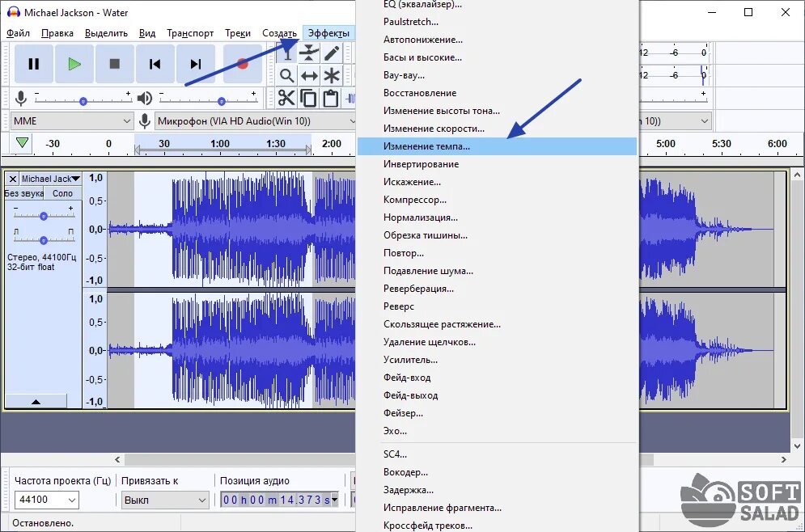
Task: Collapse the track with the up arrow
Action: tap(36, 402)
